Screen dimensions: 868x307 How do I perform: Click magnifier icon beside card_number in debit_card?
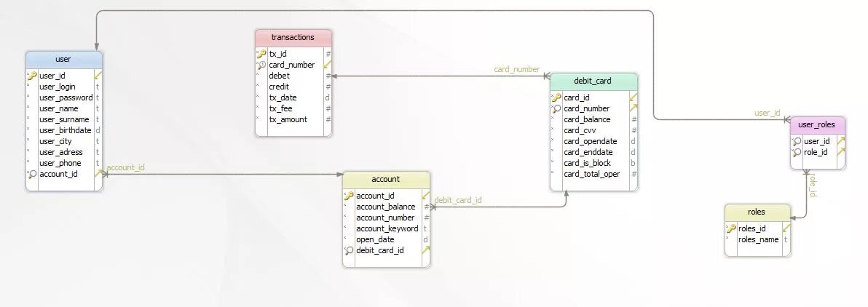tap(556, 108)
